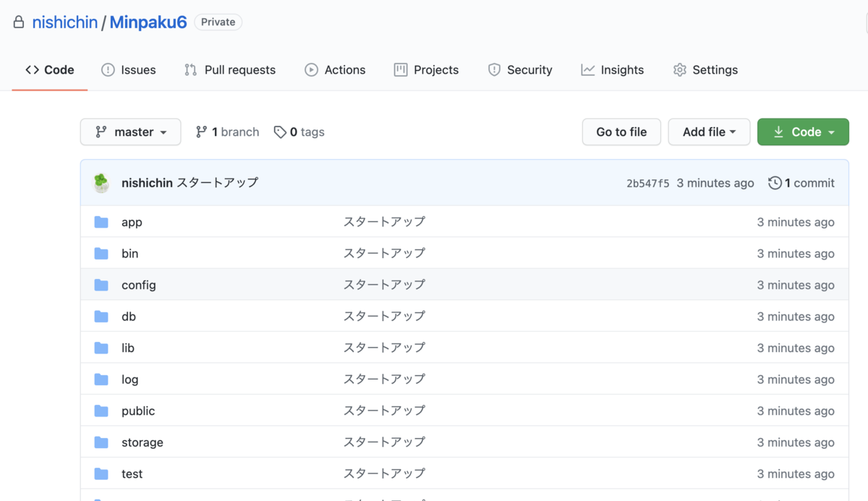The height and width of the screenshot is (501, 868).
Task: Click the tag icon beside '0 tags'
Action: [280, 132]
